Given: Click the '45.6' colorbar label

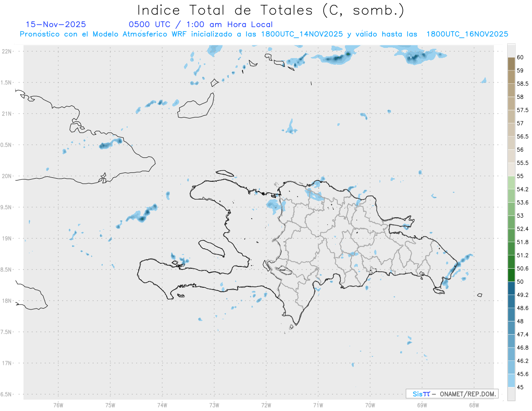Looking at the screenshot, I should 522,374.
